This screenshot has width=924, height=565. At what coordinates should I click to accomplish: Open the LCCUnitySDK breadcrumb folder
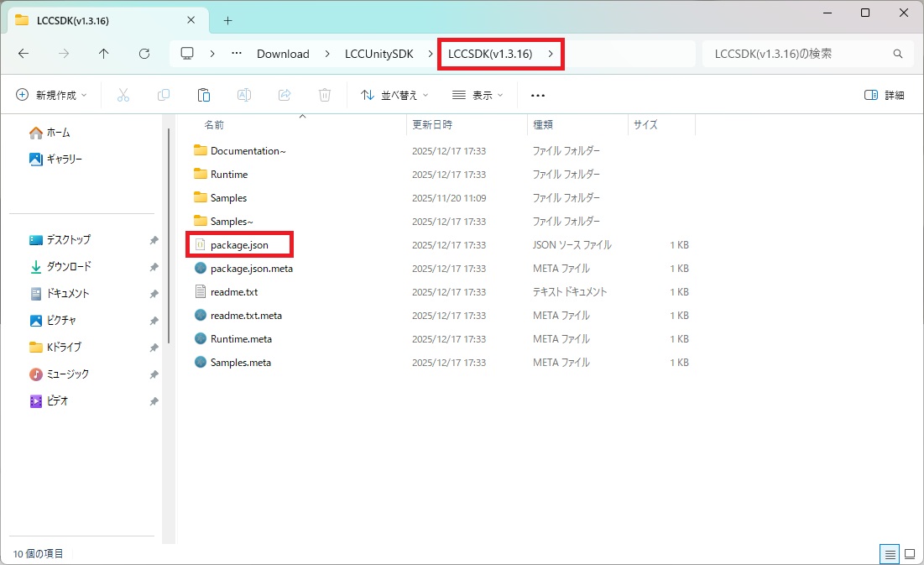[x=378, y=54]
